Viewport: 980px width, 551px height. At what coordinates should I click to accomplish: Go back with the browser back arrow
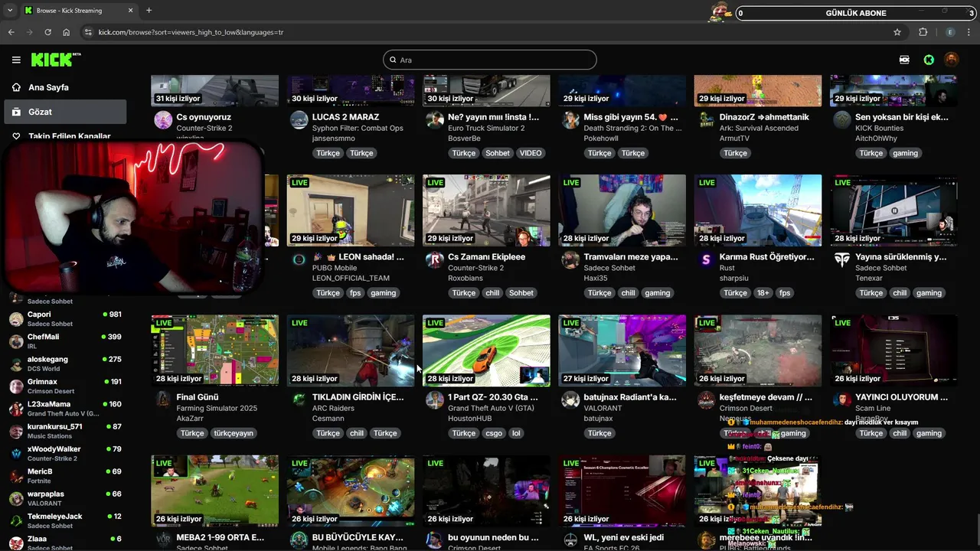coord(11,32)
